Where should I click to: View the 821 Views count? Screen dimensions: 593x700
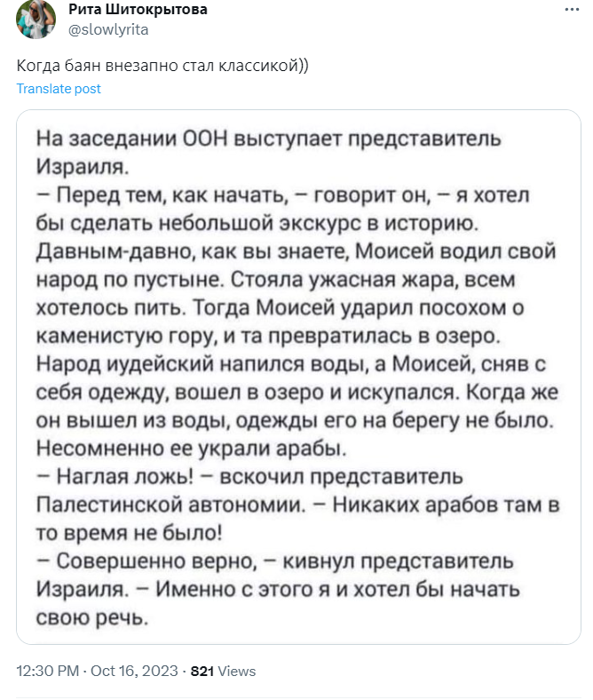[x=223, y=671]
